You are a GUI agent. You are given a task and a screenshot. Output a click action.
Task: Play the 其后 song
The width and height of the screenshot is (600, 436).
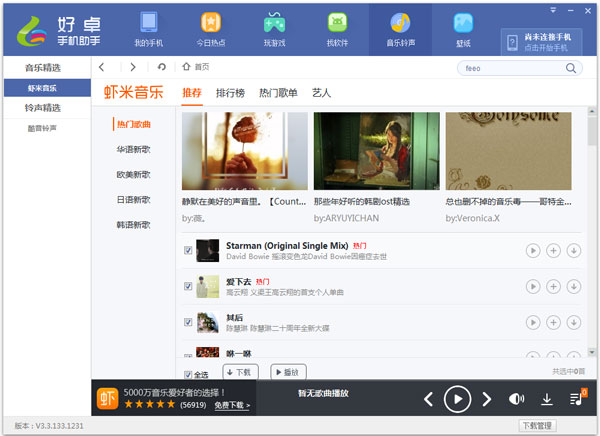point(533,322)
